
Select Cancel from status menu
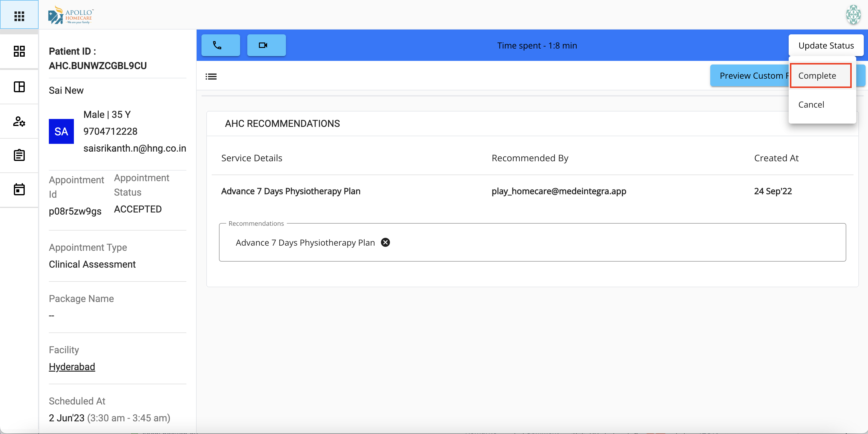coord(811,105)
